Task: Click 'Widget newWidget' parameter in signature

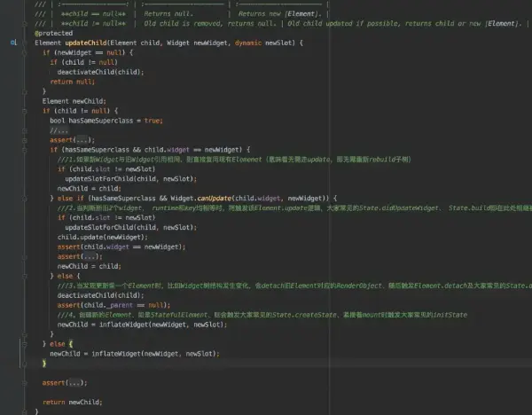Action: [x=197, y=43]
